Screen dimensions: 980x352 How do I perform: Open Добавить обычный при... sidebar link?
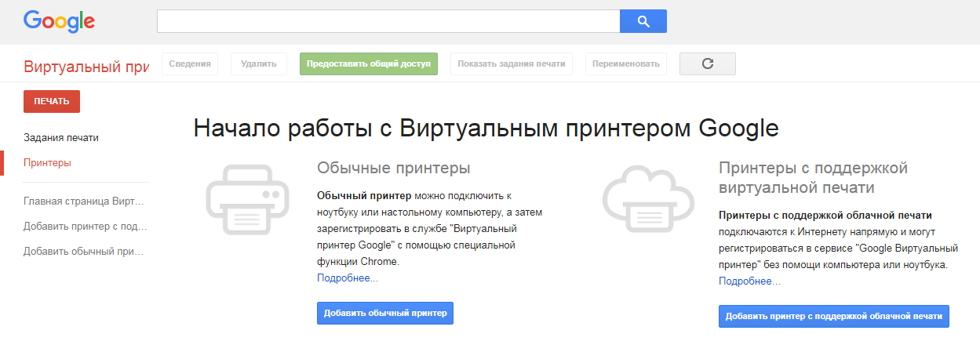pos(84,252)
